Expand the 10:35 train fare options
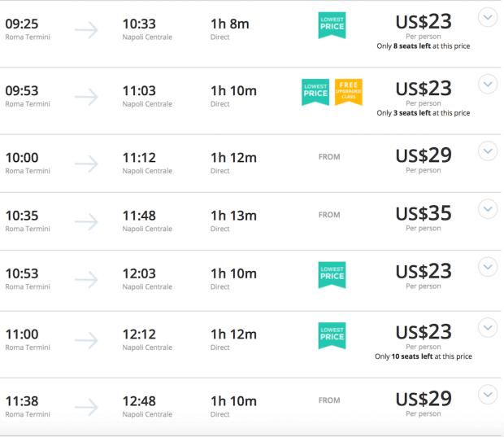 point(488,209)
